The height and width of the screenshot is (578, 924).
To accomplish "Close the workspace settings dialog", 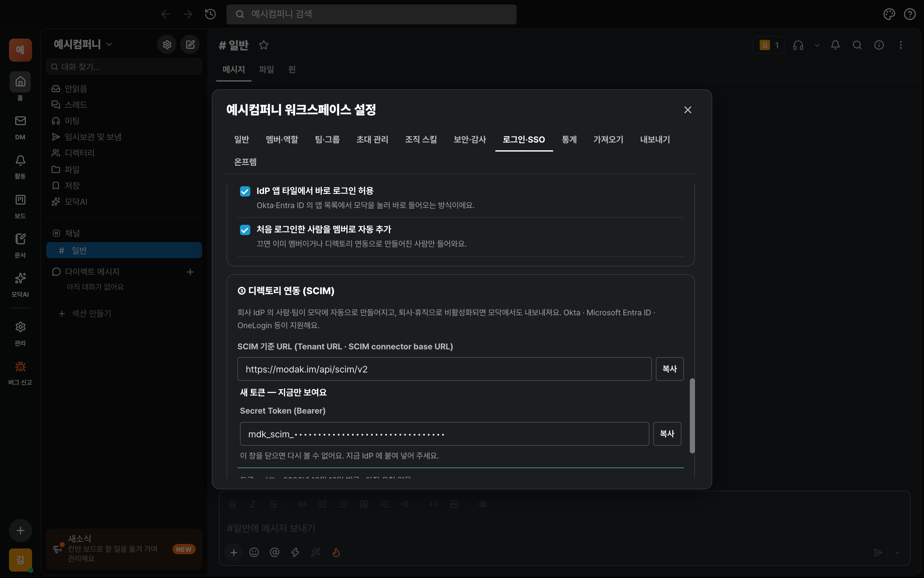I will 688,110.
